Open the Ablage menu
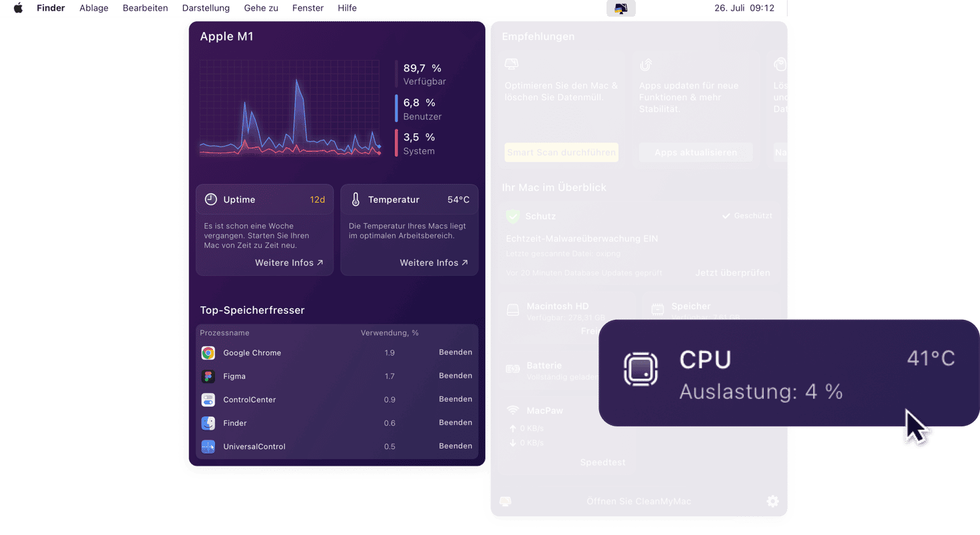This screenshot has width=980, height=535. [94, 8]
